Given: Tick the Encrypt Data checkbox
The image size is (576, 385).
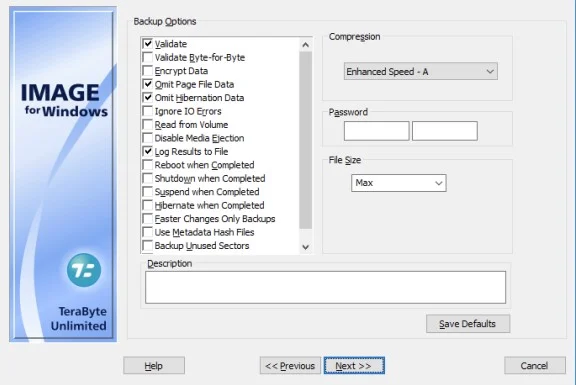Looking at the screenshot, I should (148, 71).
